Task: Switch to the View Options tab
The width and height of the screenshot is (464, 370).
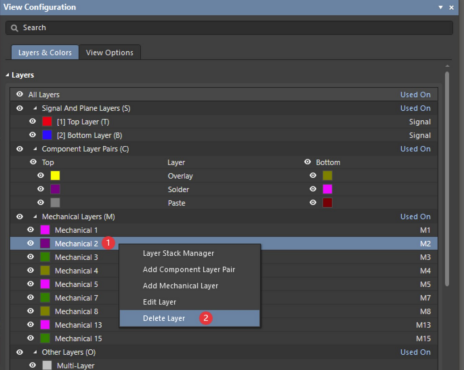Action: (109, 52)
